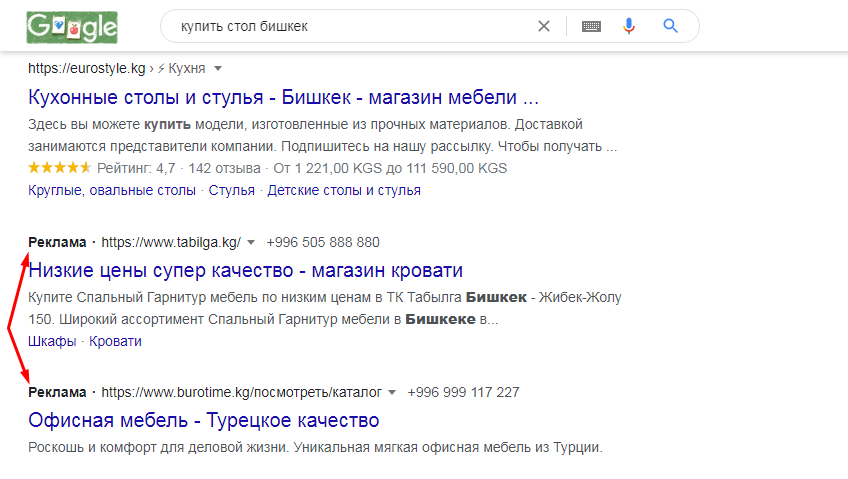848x479 pixels.
Task: Start voice search with microphone icon
Action: coord(628,26)
